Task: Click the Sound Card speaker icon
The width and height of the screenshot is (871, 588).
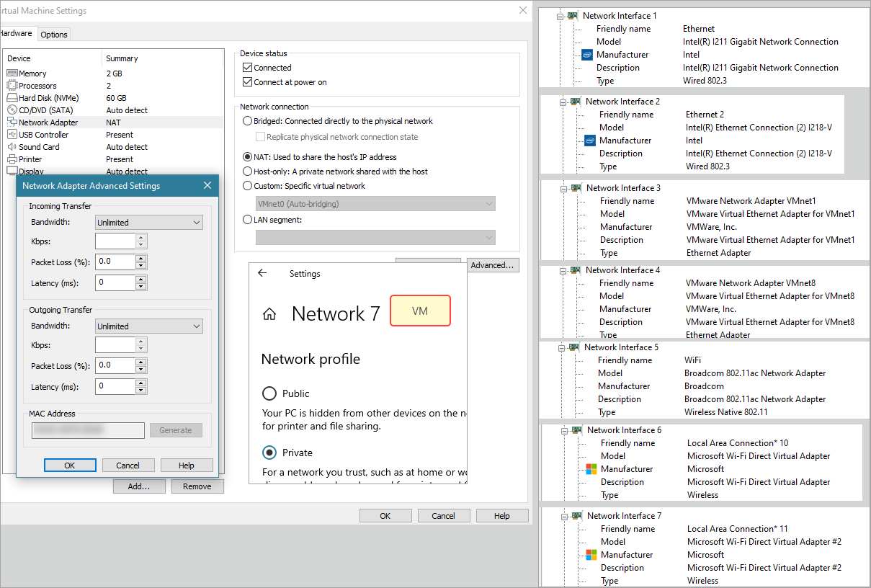Action: tap(12, 147)
